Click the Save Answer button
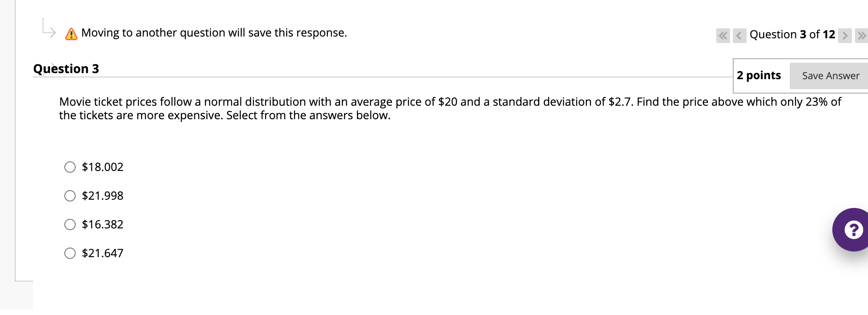 [831, 75]
